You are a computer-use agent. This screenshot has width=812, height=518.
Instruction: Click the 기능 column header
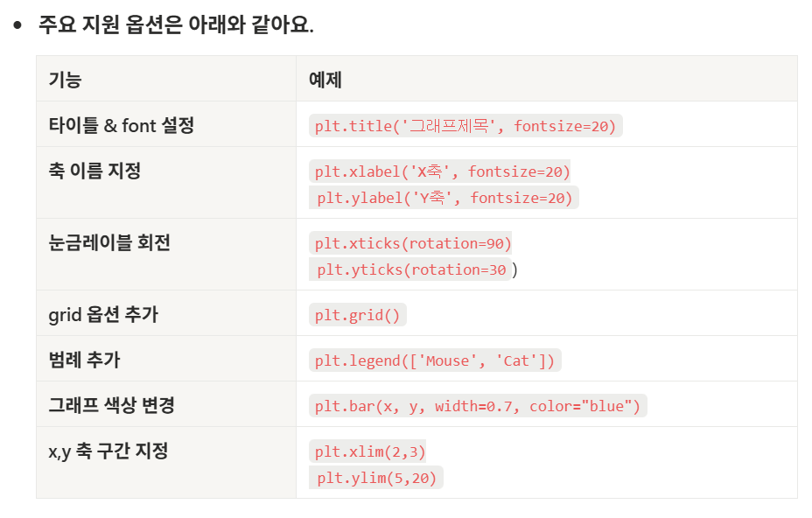coord(61,79)
